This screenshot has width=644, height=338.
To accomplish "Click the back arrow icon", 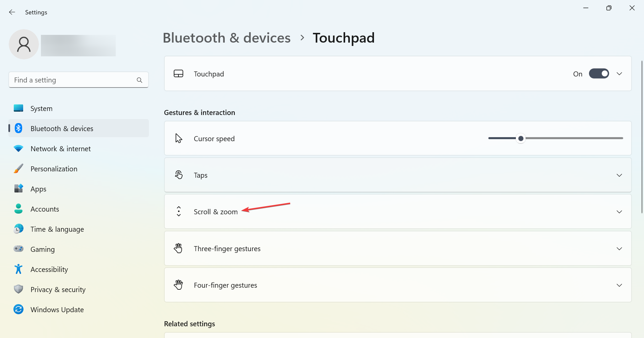I will 12,12.
